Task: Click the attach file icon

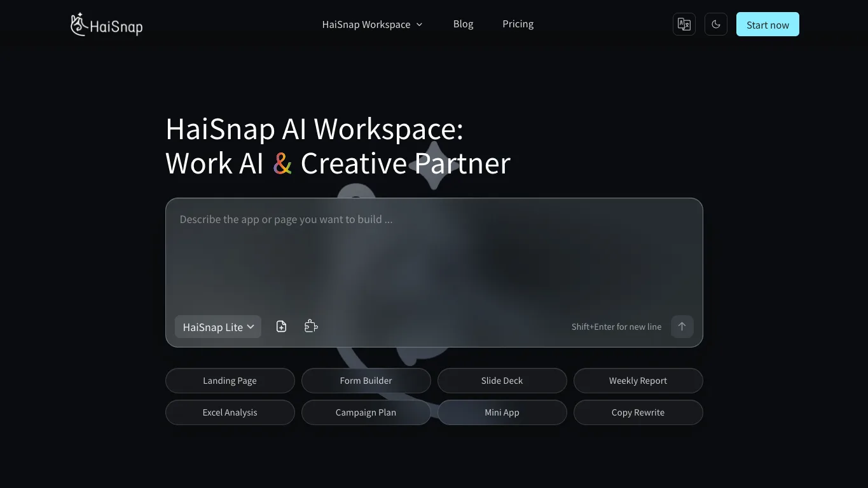Action: click(282, 327)
